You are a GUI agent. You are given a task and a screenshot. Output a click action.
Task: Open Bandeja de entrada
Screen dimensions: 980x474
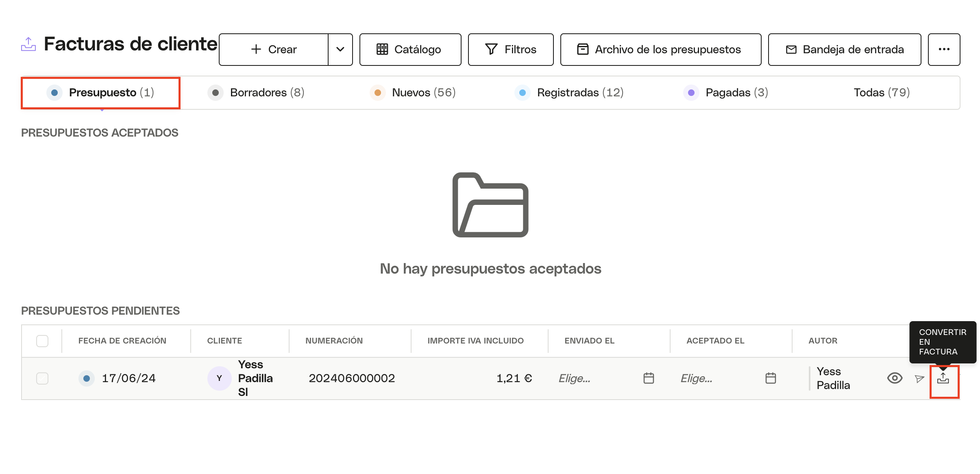(x=845, y=50)
